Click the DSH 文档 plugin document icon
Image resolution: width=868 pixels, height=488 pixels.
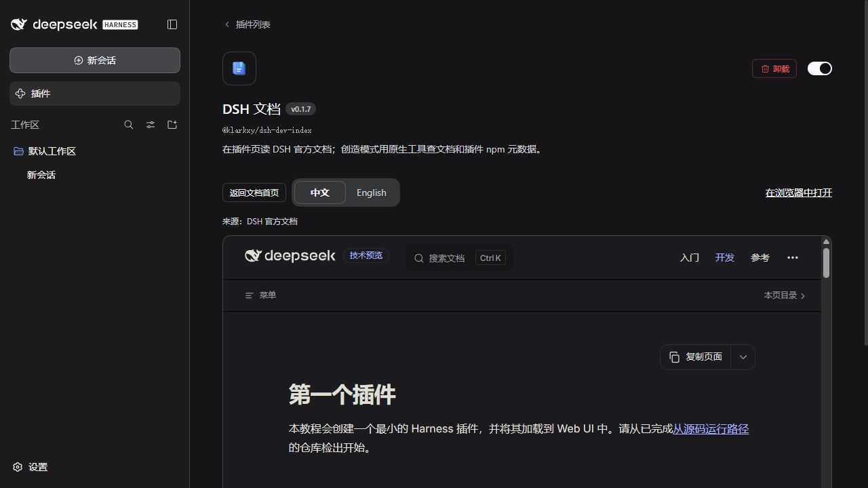coord(239,68)
